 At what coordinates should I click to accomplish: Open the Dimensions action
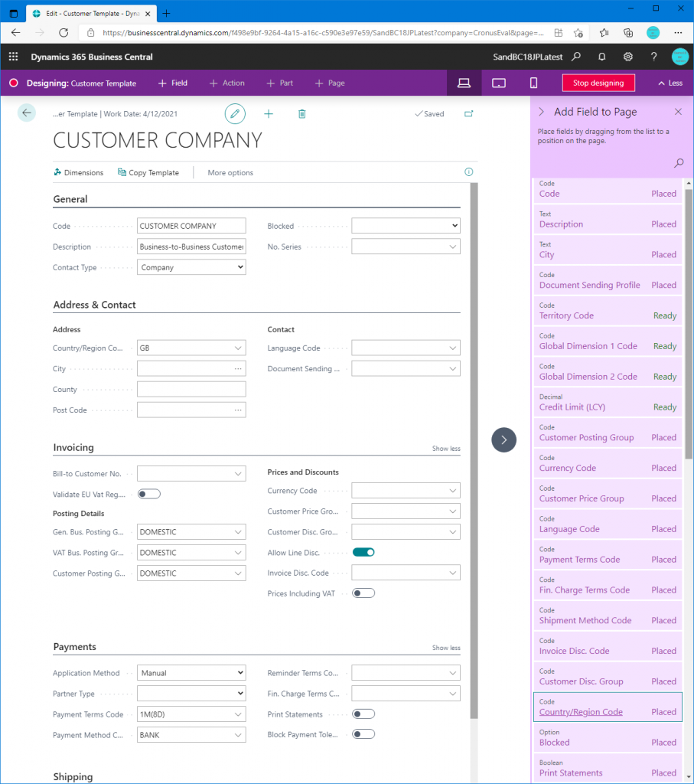click(x=79, y=172)
